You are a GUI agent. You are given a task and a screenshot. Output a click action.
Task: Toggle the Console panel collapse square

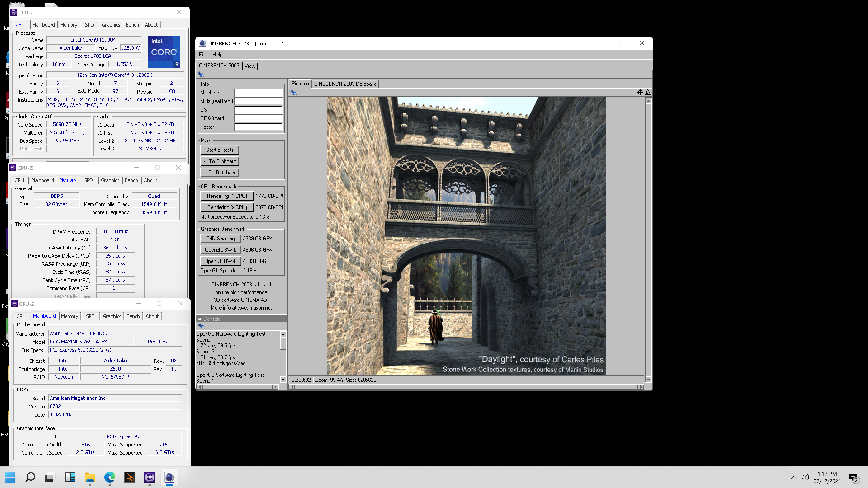coord(199,319)
